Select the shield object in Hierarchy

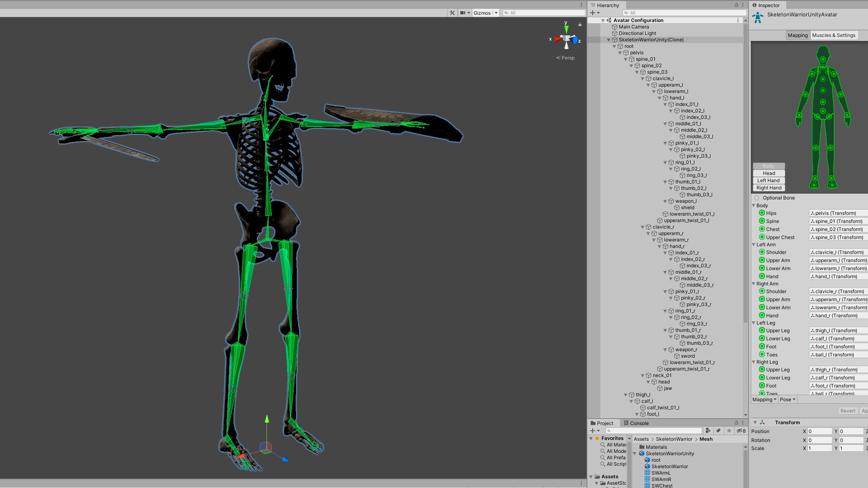tap(687, 208)
